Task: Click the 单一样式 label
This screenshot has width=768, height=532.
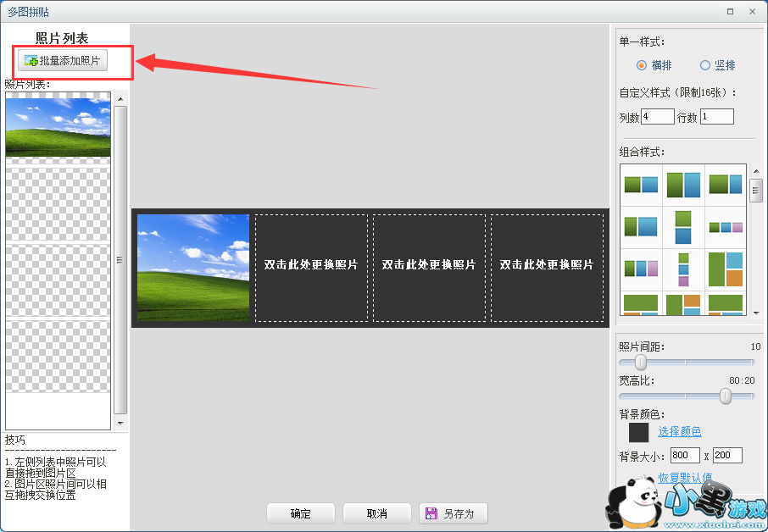Action: [642, 42]
